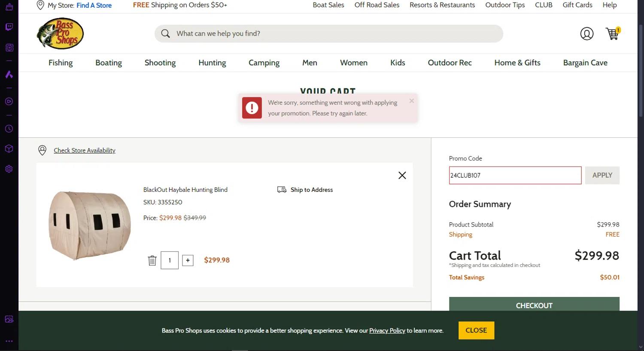Remove the Hunting Blind with X icon
The width and height of the screenshot is (644, 351).
click(x=402, y=175)
